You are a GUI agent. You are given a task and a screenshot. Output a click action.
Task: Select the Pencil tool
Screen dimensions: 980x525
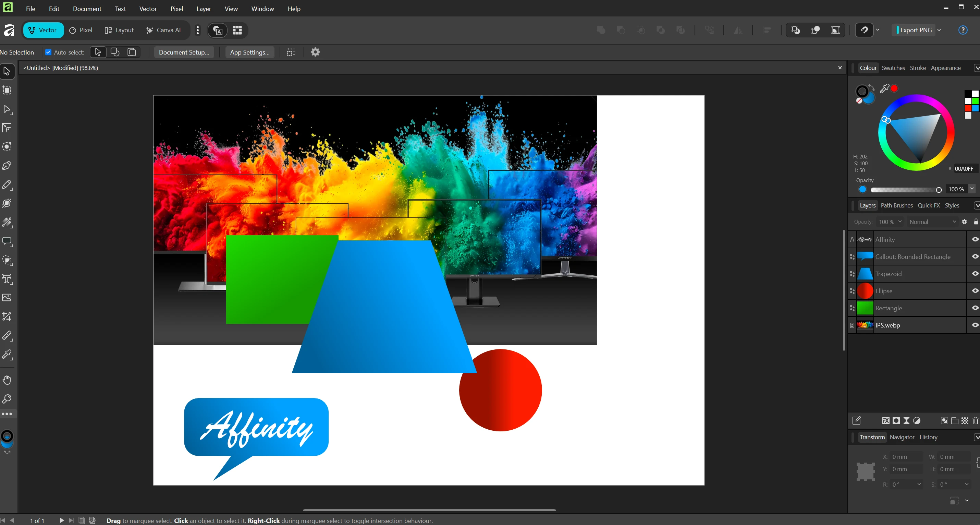click(7, 184)
